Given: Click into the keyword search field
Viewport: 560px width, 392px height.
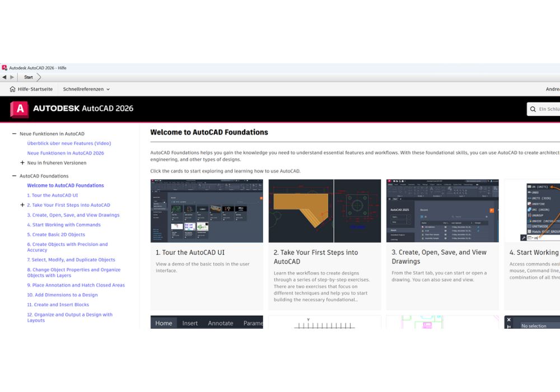Looking at the screenshot, I should pos(549,109).
